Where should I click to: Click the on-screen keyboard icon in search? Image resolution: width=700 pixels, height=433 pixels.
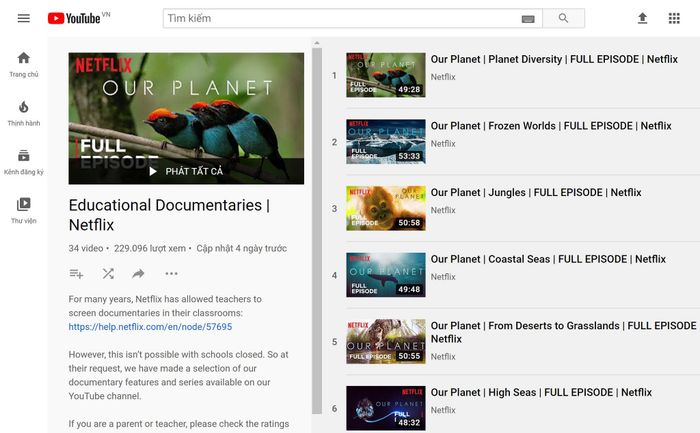click(x=528, y=19)
